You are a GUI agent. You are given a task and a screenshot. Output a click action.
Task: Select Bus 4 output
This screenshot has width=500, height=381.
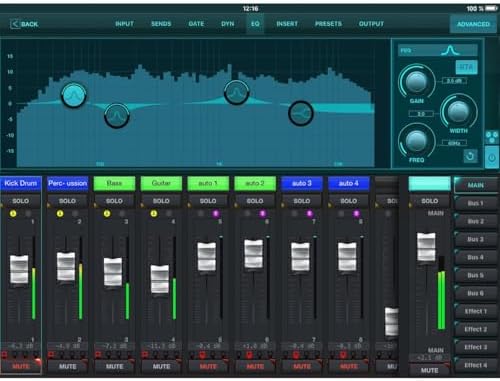click(476, 257)
